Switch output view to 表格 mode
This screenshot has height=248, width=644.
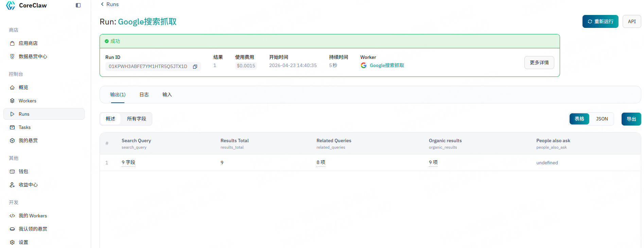(x=579, y=119)
